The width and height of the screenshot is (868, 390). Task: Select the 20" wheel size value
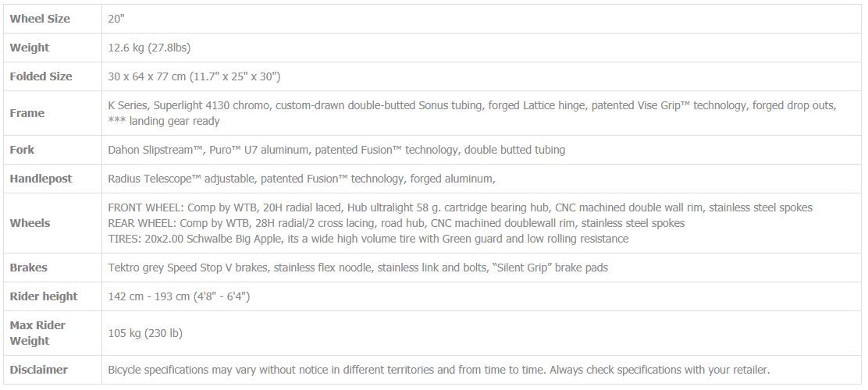click(116, 18)
